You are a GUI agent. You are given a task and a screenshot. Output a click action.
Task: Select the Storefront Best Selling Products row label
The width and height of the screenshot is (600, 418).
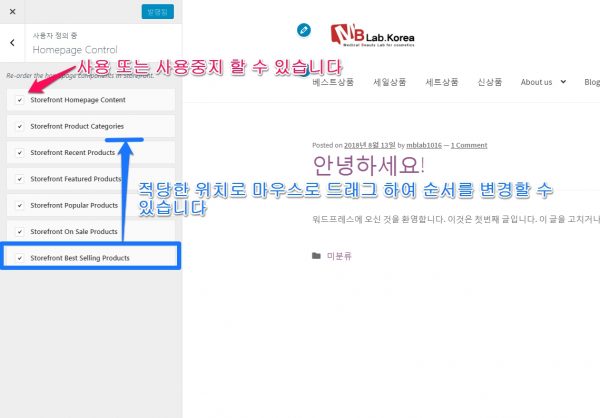pos(80,258)
